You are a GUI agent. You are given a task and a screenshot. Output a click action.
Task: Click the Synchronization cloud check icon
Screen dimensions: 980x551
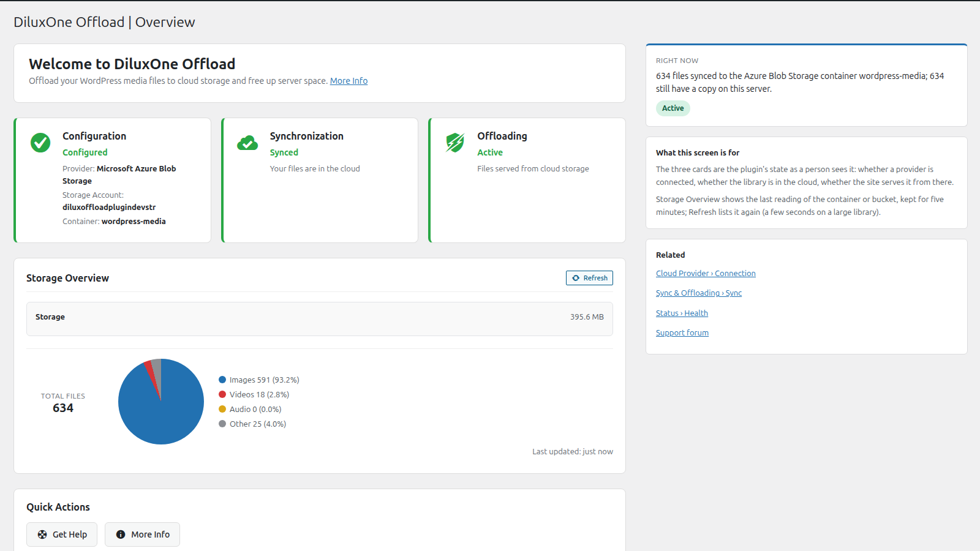click(x=247, y=143)
